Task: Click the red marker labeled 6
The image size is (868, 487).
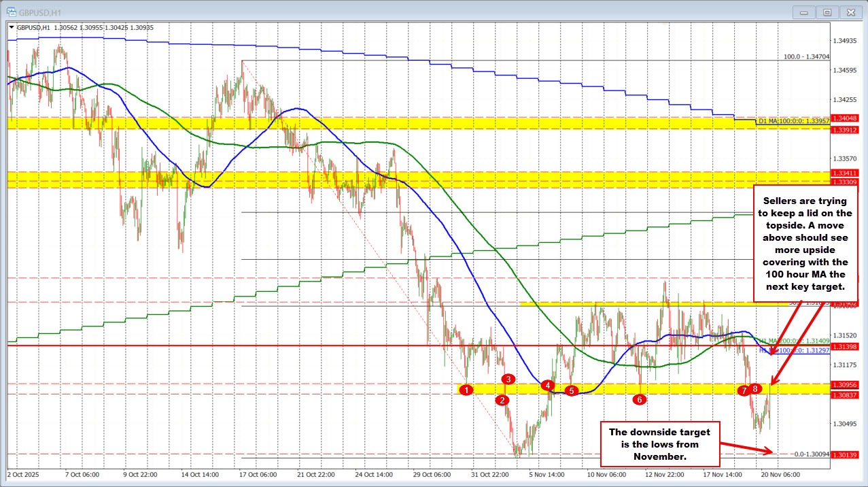Action: 639,400
